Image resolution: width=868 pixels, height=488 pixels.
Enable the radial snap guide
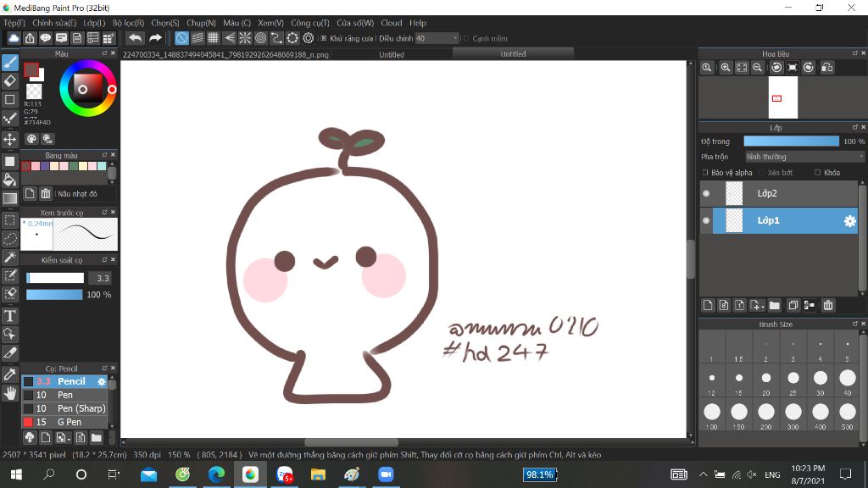(245, 38)
